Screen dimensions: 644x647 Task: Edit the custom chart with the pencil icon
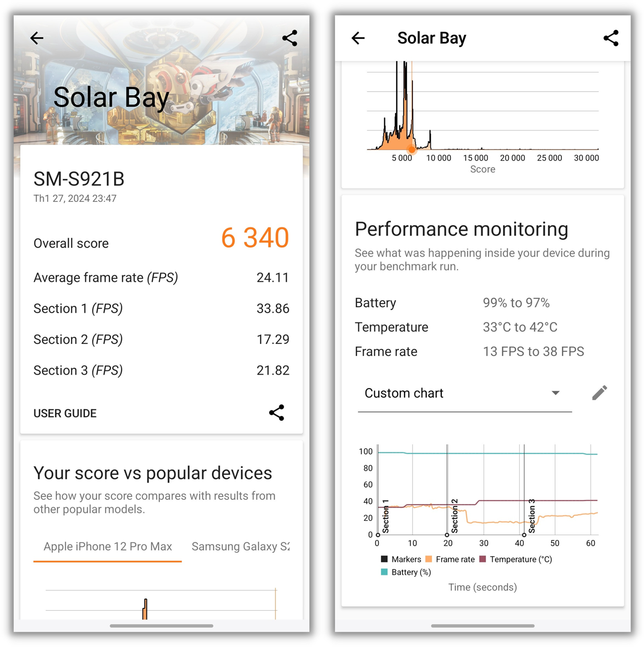(x=599, y=392)
